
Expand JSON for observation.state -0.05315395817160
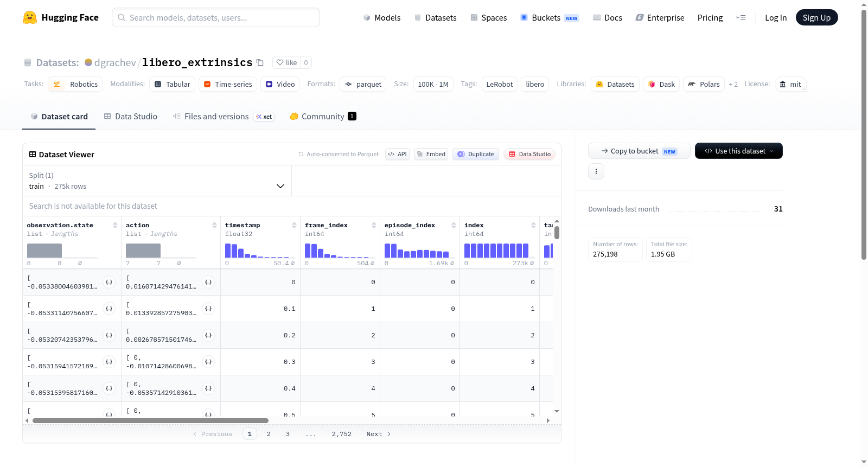(109, 388)
